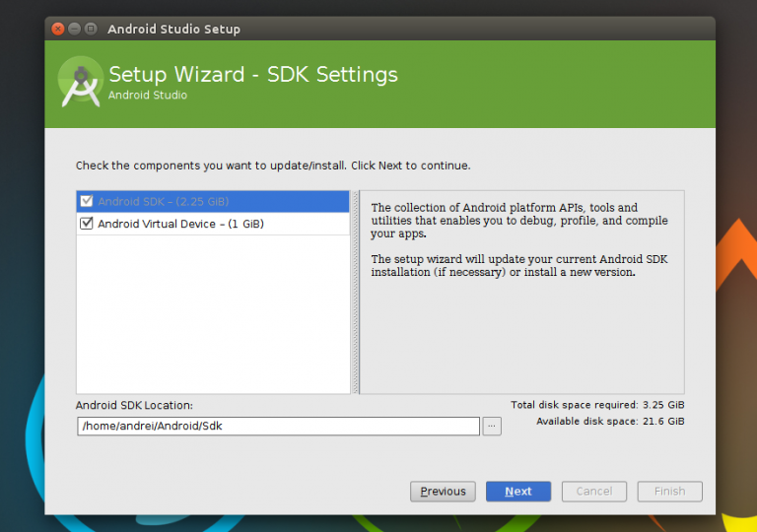757x532 pixels.
Task: Close the Android Studio Setup window
Action: point(58,29)
